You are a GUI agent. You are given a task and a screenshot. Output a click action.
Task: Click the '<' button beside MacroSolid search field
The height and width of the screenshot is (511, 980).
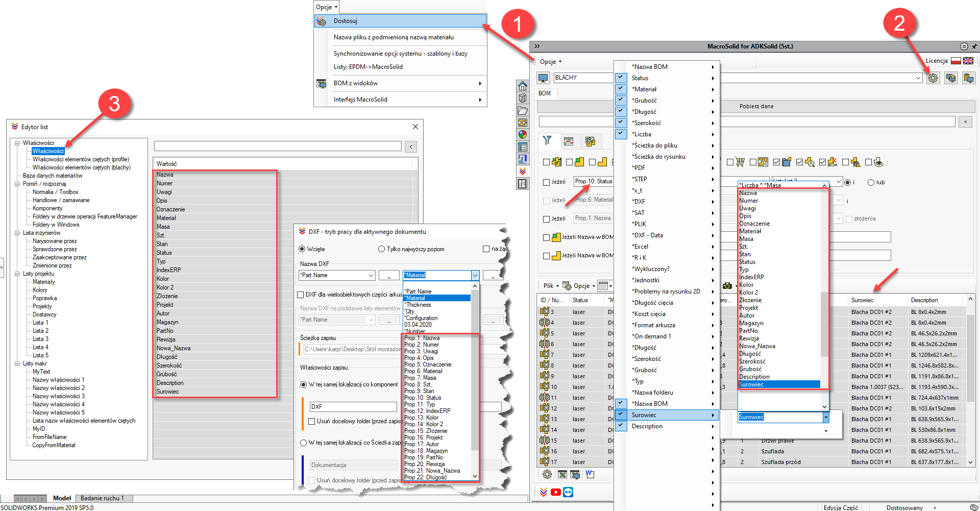pos(965,121)
